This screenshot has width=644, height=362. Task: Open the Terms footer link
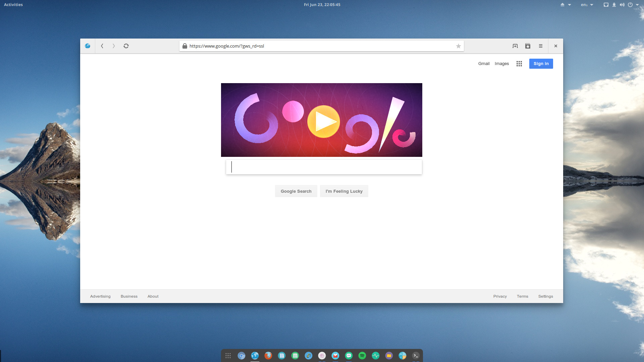point(523,296)
